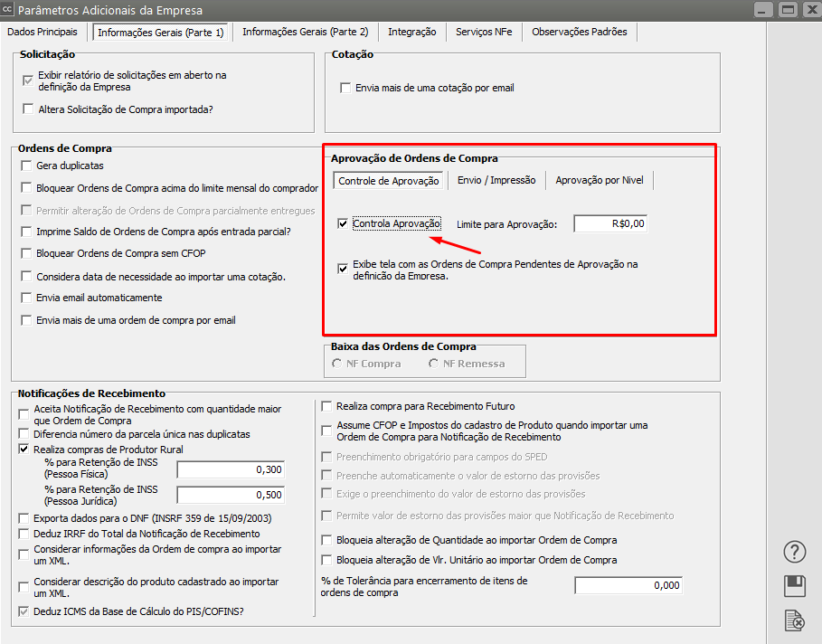Go to the Integração tab

[x=411, y=32]
